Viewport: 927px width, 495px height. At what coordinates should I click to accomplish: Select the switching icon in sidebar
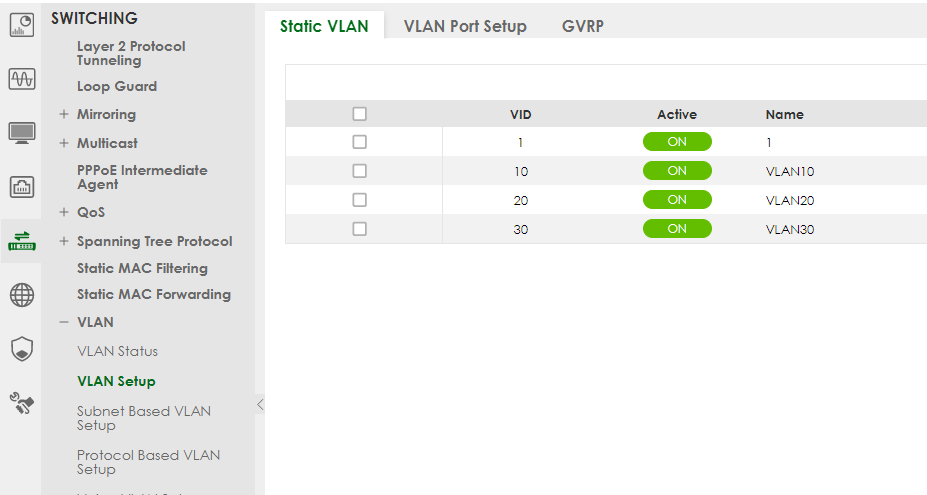(x=22, y=240)
